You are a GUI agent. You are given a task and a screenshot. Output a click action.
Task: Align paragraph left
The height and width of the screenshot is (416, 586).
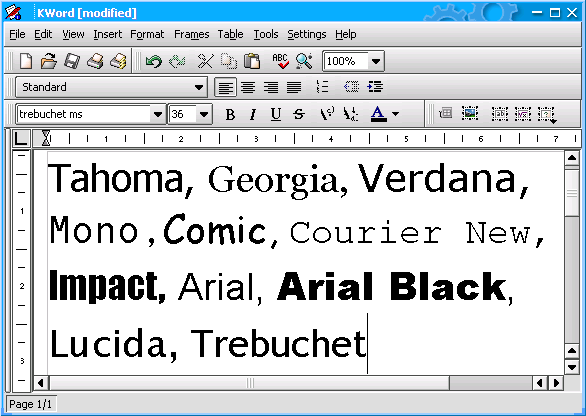point(225,87)
